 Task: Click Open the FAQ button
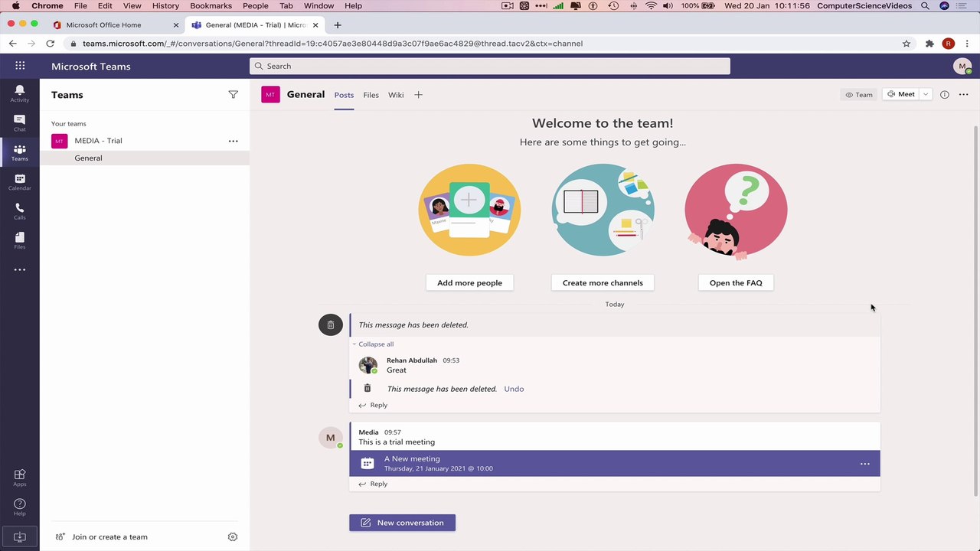pos(736,283)
